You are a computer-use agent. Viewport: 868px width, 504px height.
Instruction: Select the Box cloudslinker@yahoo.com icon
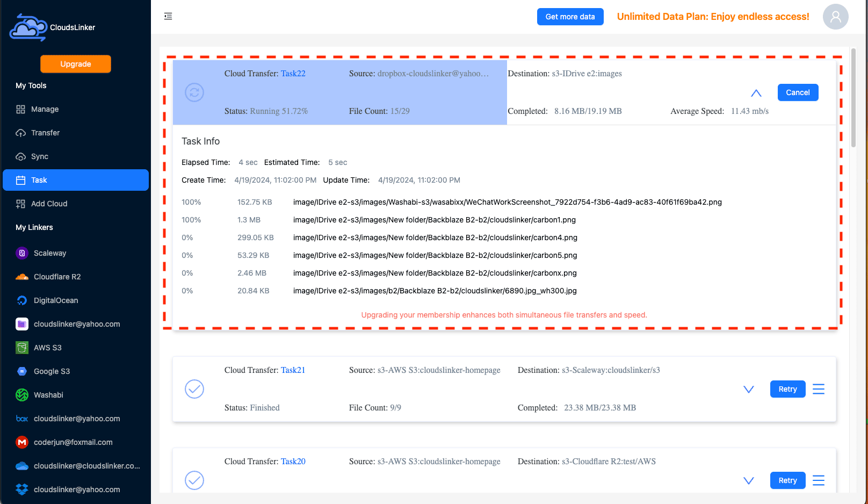[x=22, y=419]
